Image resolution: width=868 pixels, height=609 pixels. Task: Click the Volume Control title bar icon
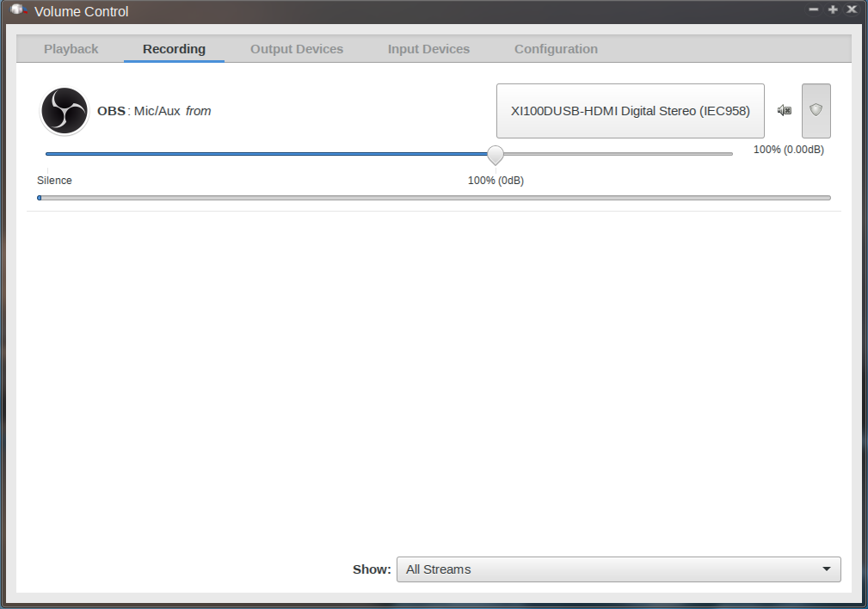click(x=17, y=10)
